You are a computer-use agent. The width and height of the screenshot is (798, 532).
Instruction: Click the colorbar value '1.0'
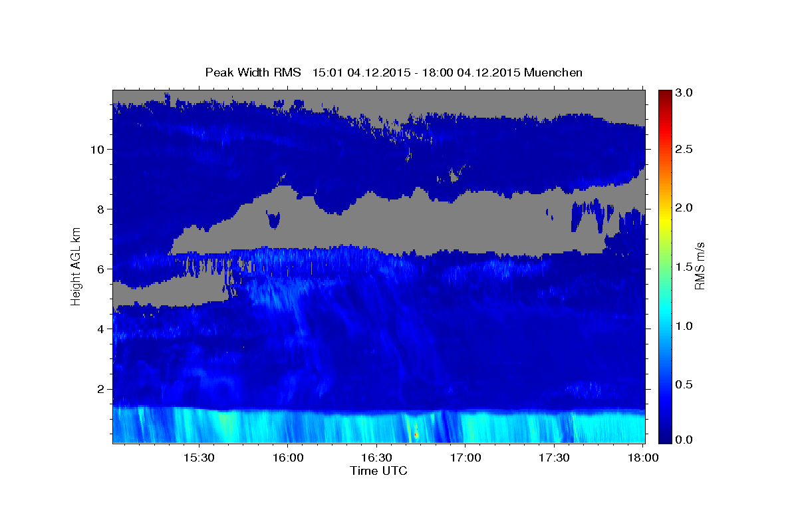pos(683,326)
